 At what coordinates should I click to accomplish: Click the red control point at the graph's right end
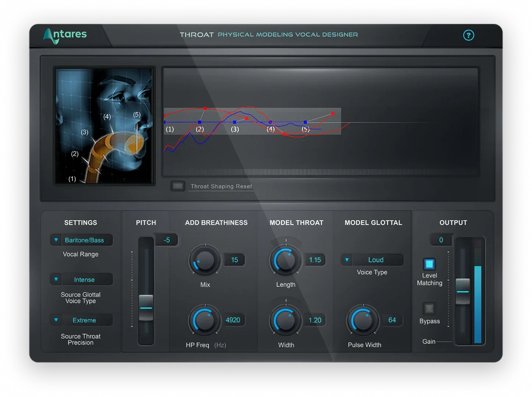click(333, 114)
